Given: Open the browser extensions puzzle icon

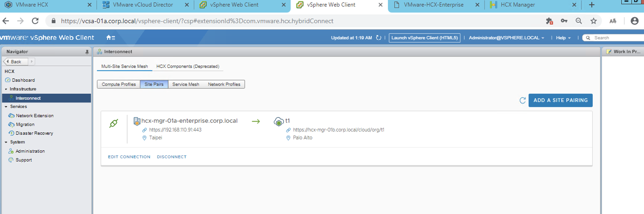Looking at the screenshot, I should click(549, 21).
